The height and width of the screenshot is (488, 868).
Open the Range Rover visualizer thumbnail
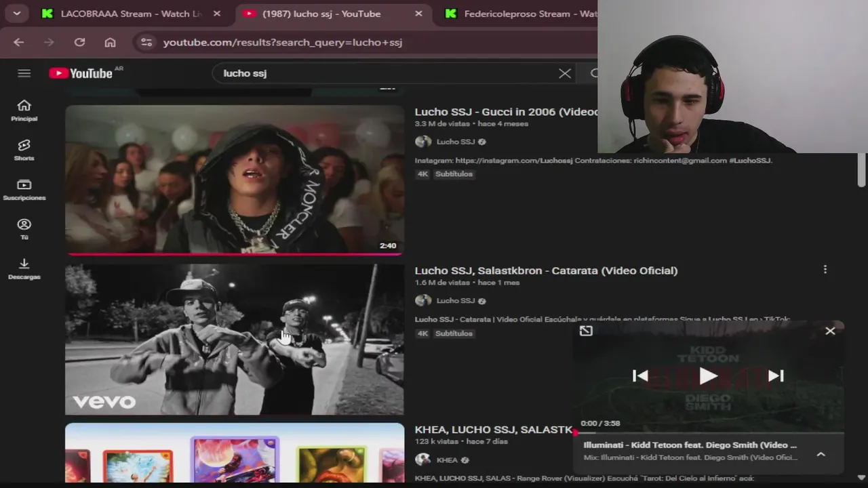pyautogui.click(x=235, y=453)
